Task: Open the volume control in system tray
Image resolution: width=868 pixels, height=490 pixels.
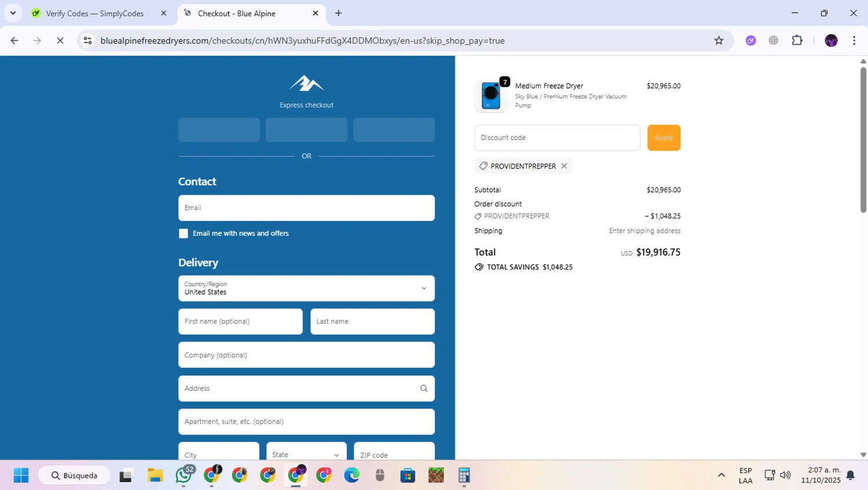Action: (x=785, y=476)
